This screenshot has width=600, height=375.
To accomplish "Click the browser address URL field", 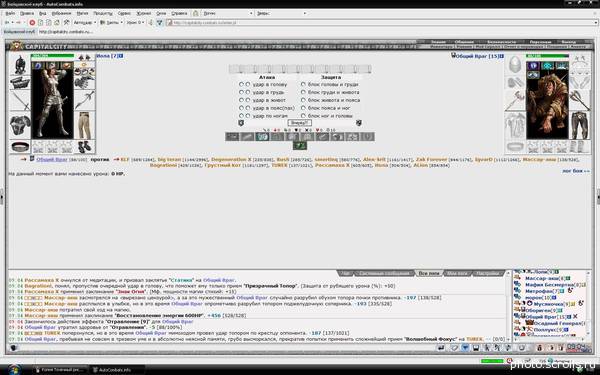I will click(x=383, y=23).
